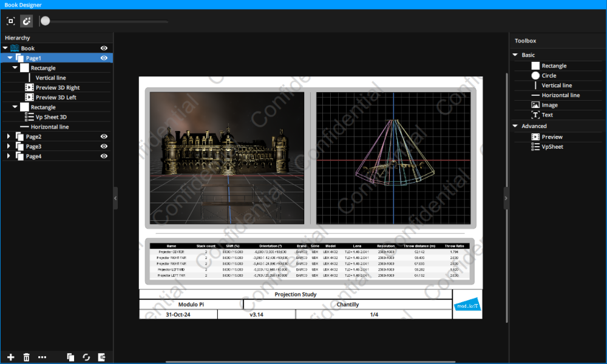Viewport: 607px width, 364px height.
Task: Select Page1 in the hierarchy
Action: coord(56,58)
